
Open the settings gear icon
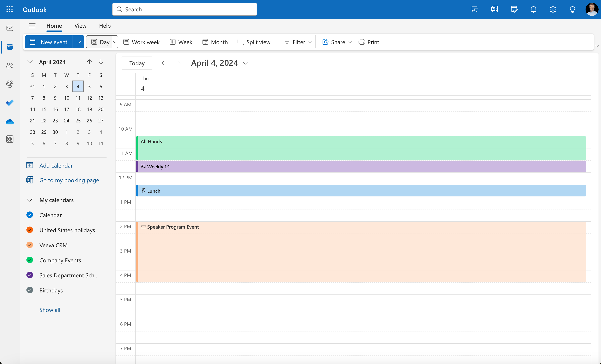553,9
